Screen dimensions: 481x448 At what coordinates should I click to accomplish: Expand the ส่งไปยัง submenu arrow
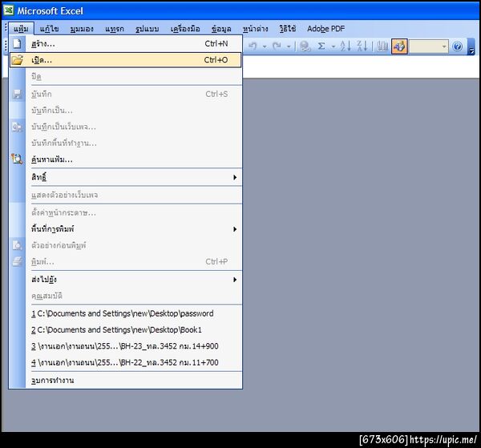235,280
